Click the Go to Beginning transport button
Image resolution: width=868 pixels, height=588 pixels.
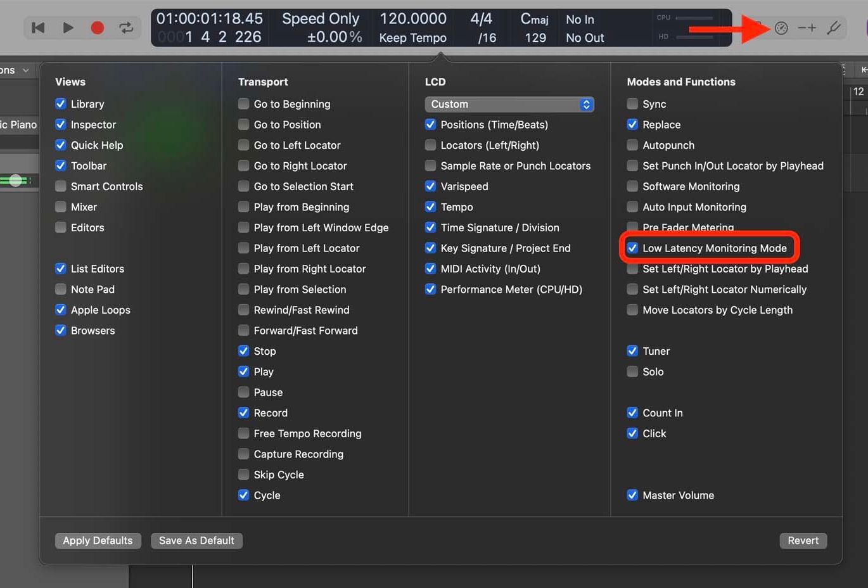[x=38, y=28]
